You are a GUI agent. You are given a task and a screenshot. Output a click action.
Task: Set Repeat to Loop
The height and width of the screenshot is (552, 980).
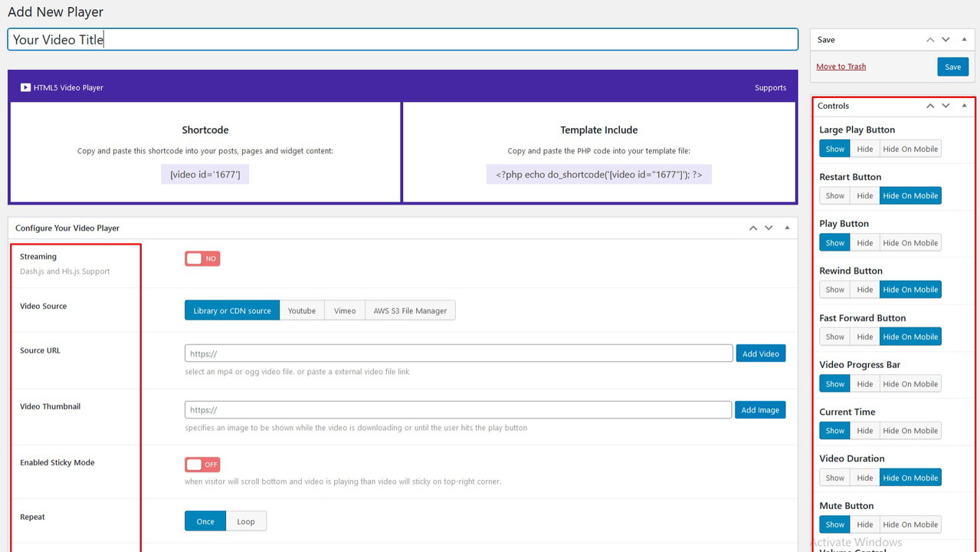246,521
